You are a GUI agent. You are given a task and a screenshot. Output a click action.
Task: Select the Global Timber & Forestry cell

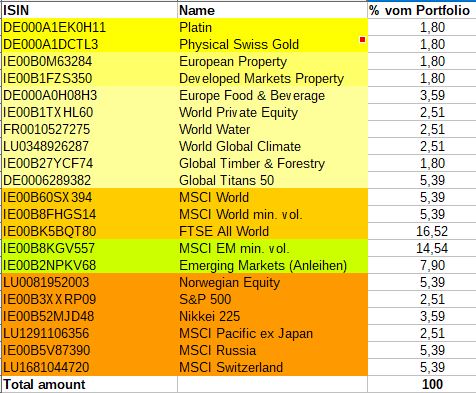[x=272, y=163]
